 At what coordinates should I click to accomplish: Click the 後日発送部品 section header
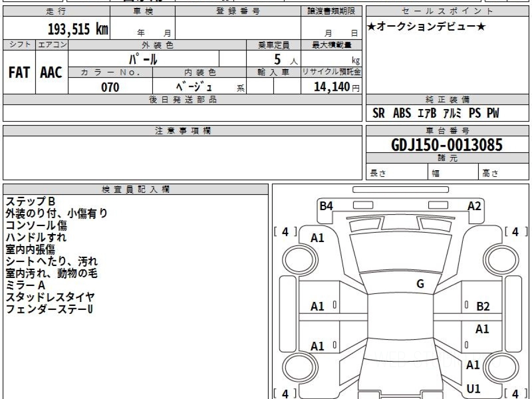pos(183,100)
